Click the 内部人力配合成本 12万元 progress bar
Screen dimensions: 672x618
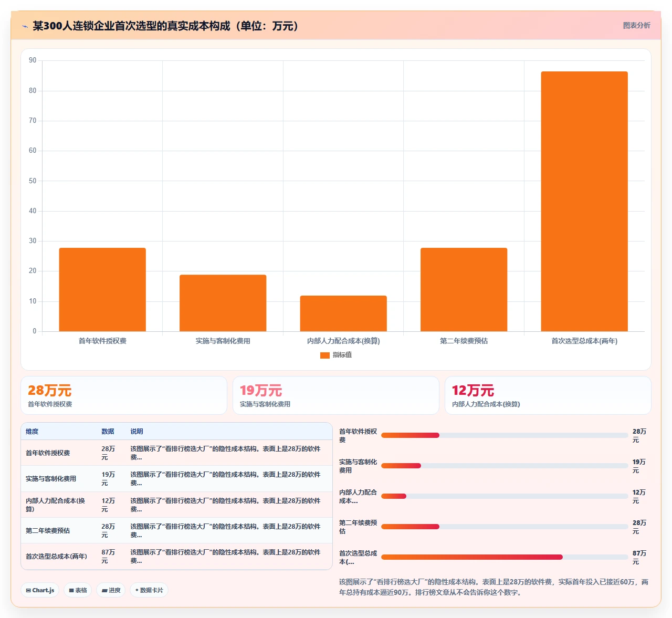[505, 496]
